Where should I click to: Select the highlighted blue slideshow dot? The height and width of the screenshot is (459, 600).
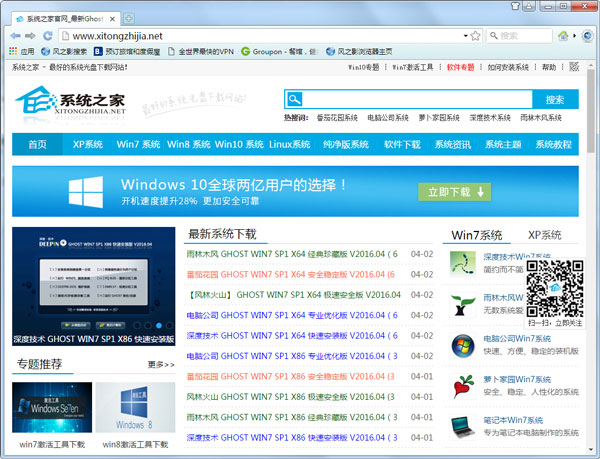[158, 326]
